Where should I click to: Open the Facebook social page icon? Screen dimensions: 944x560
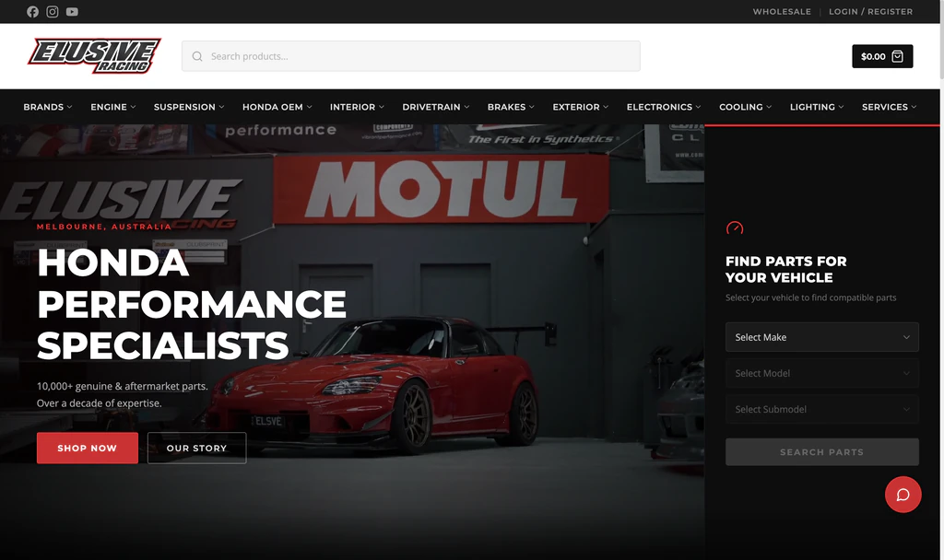pos(32,11)
